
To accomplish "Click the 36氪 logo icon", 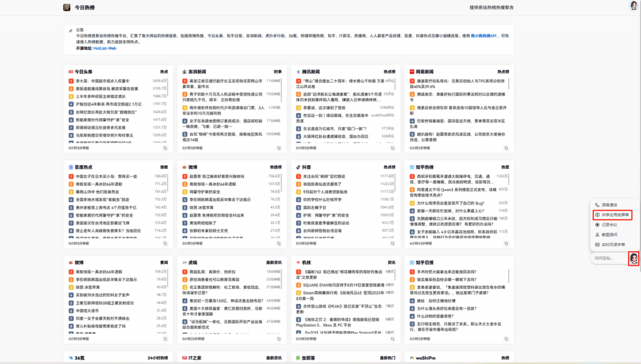I will 71,358.
